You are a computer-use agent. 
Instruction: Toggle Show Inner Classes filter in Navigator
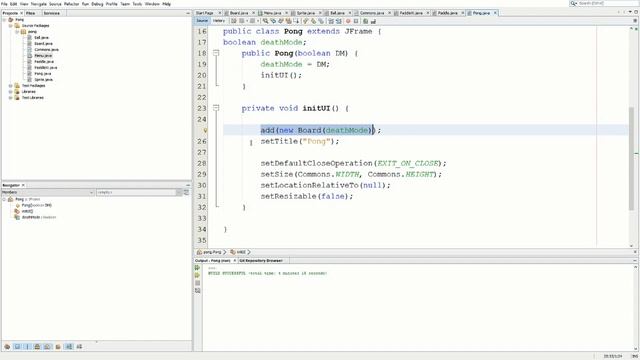(x=47, y=347)
